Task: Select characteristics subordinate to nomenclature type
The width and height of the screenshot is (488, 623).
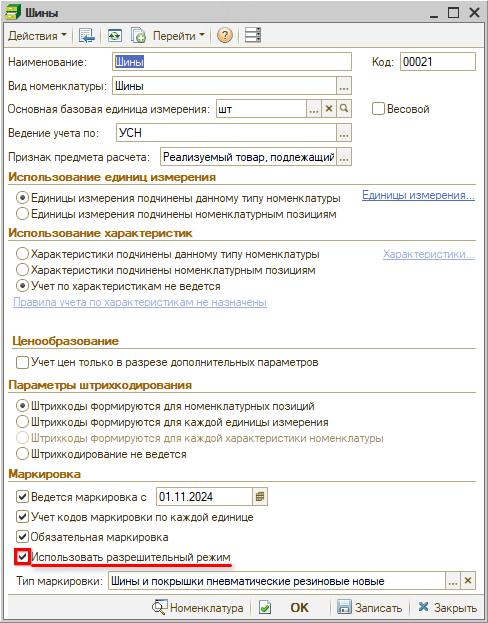Action: (x=23, y=254)
